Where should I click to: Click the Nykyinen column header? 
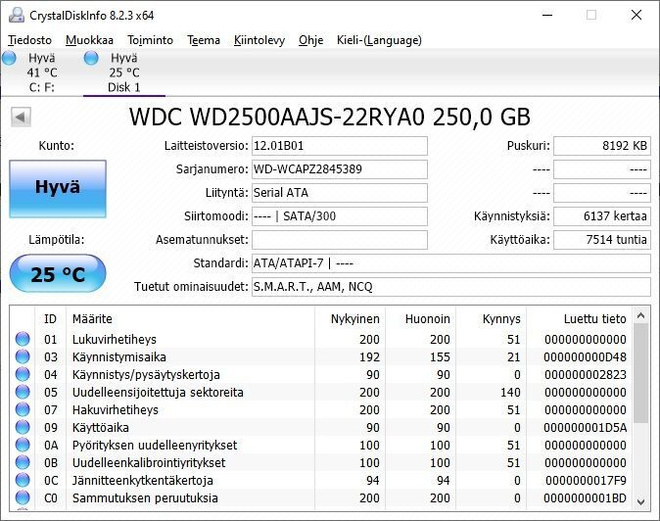(350, 319)
